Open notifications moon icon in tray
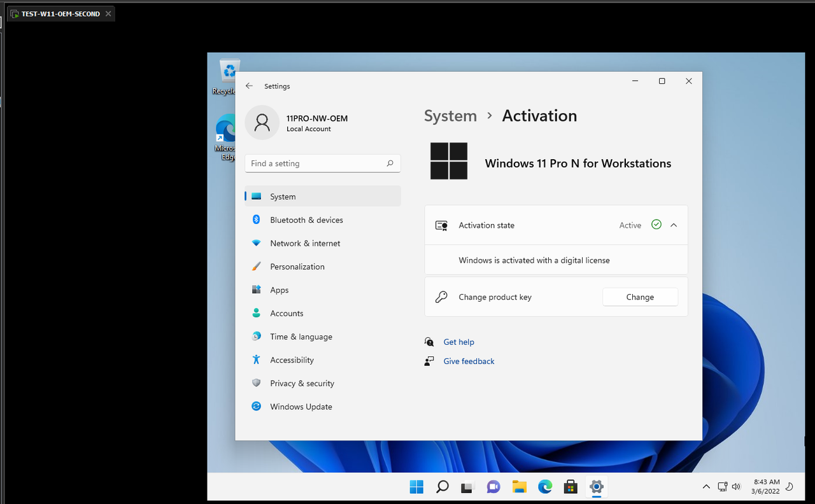This screenshot has height=504, width=815. tap(790, 487)
